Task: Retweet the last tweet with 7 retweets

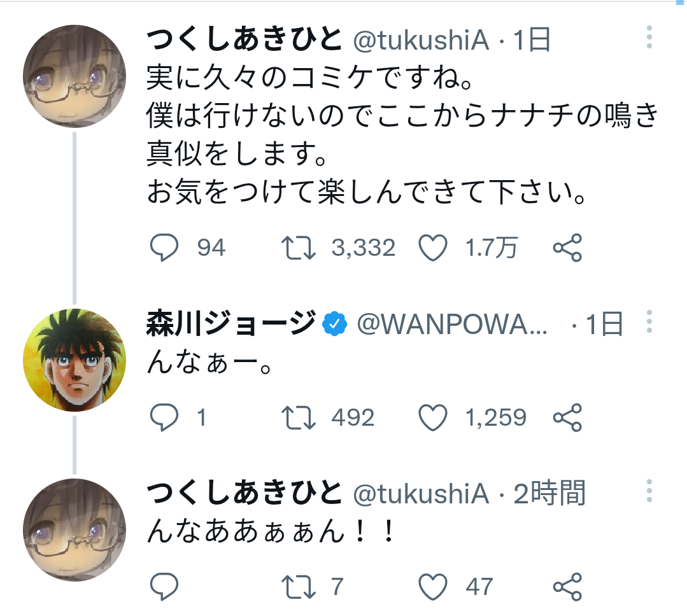Action: pos(299,586)
